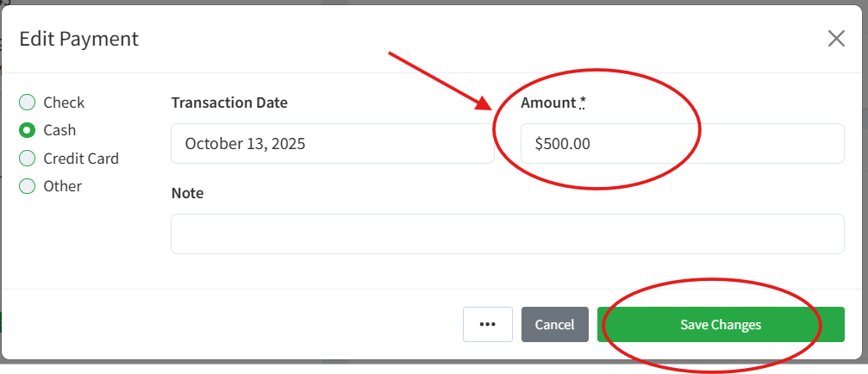Select the Check radio button circle

(x=28, y=103)
